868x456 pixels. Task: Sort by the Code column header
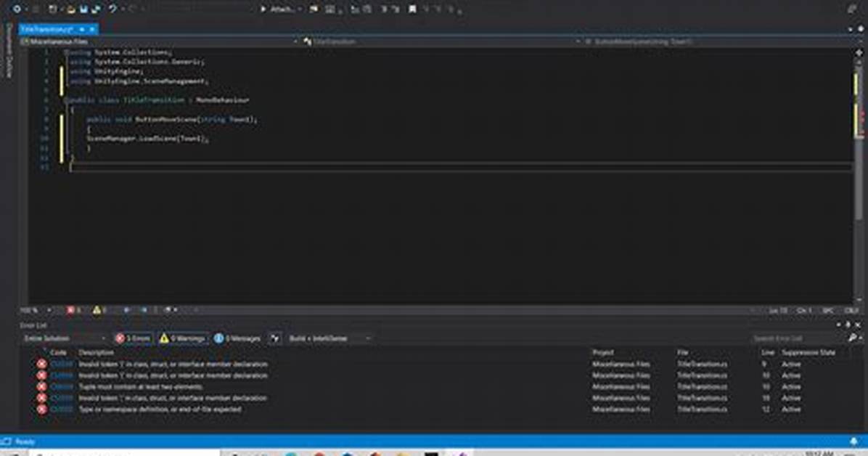[58, 352]
